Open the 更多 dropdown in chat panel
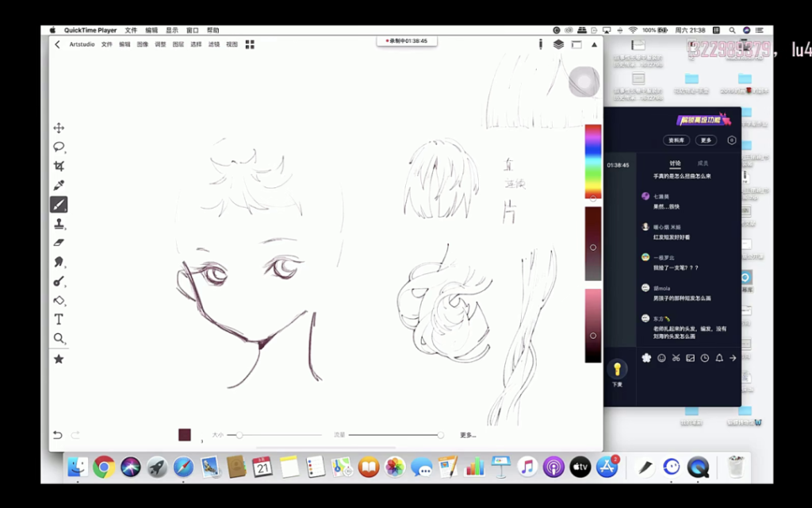 pos(706,140)
